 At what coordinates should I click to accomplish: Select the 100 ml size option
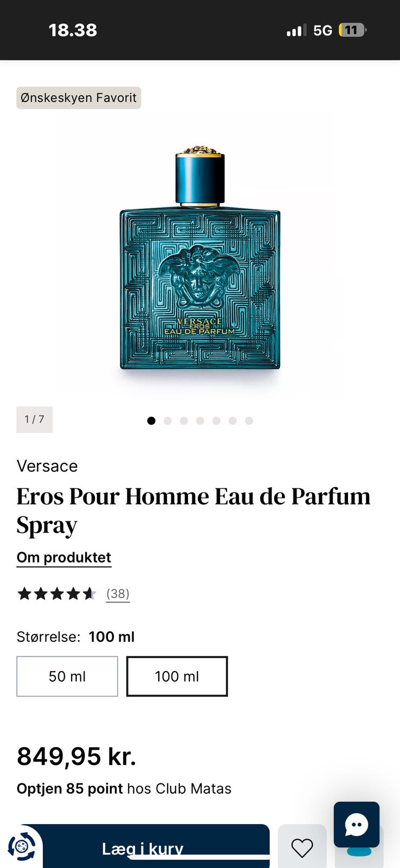point(177,676)
